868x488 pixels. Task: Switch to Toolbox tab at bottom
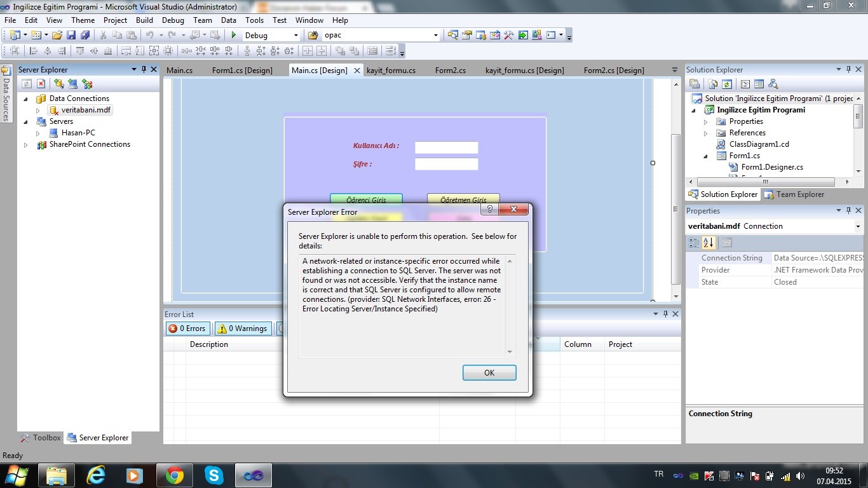[x=41, y=438]
